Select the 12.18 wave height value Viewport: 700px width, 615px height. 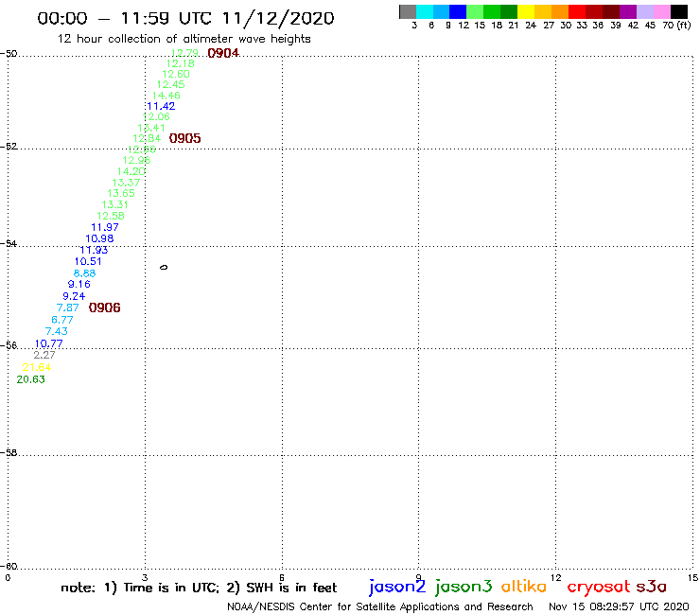pos(181,63)
